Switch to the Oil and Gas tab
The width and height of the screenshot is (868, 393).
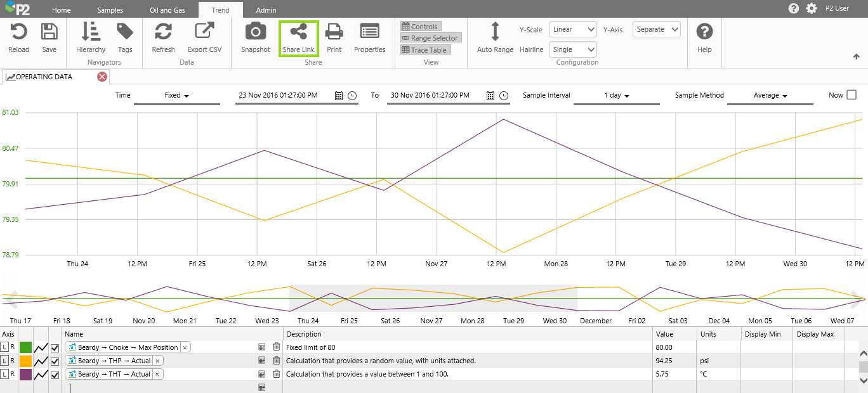[167, 10]
